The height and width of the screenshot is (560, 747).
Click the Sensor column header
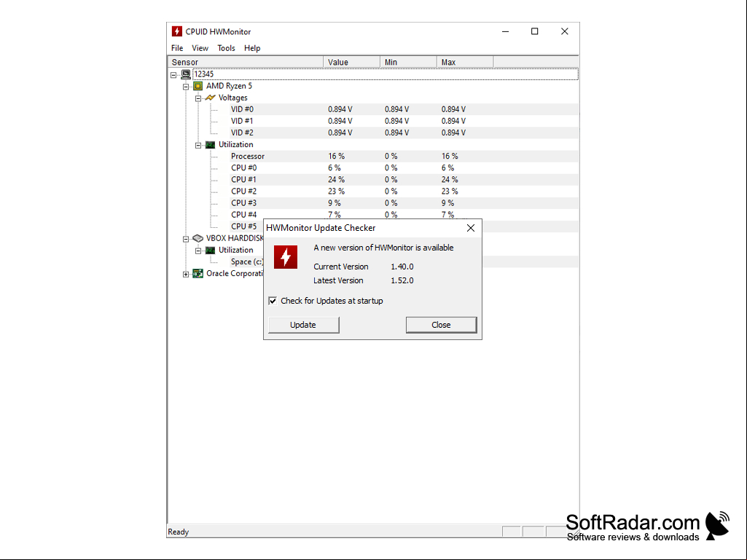point(246,62)
